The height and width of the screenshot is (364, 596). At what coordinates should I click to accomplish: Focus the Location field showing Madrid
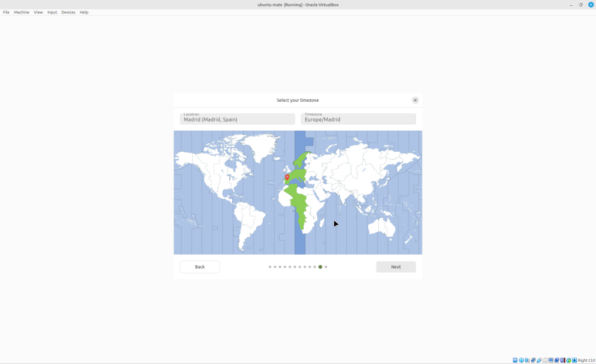tap(237, 119)
